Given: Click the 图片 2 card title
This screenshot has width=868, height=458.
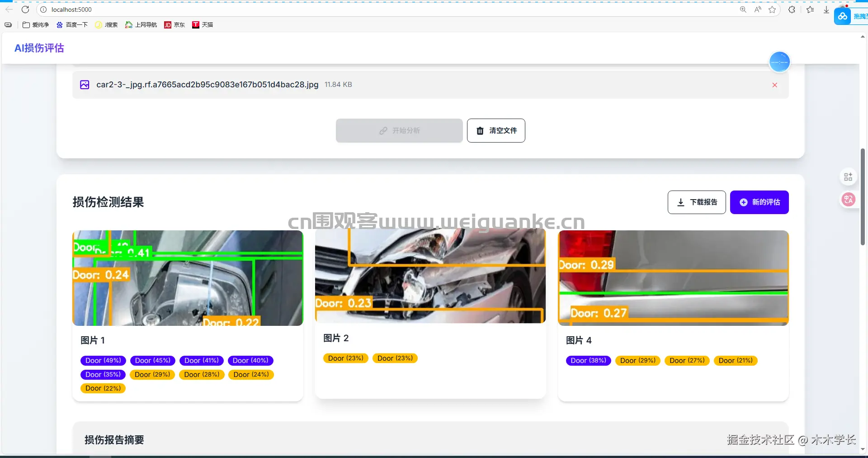Looking at the screenshot, I should tap(336, 338).
